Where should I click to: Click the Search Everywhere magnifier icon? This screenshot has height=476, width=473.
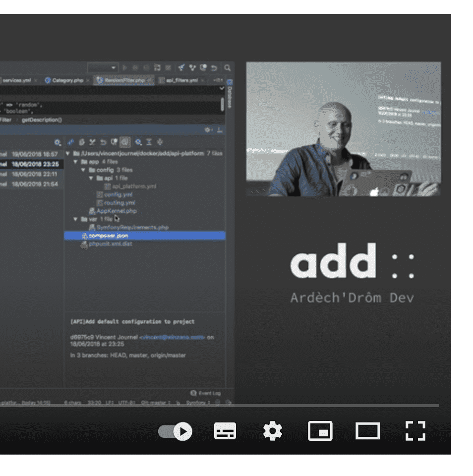(227, 67)
